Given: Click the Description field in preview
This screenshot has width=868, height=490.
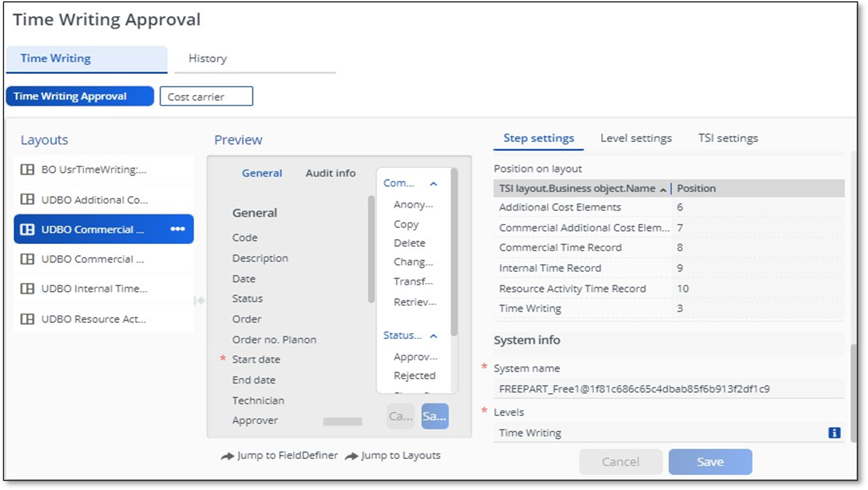Looking at the screenshot, I should point(260,258).
